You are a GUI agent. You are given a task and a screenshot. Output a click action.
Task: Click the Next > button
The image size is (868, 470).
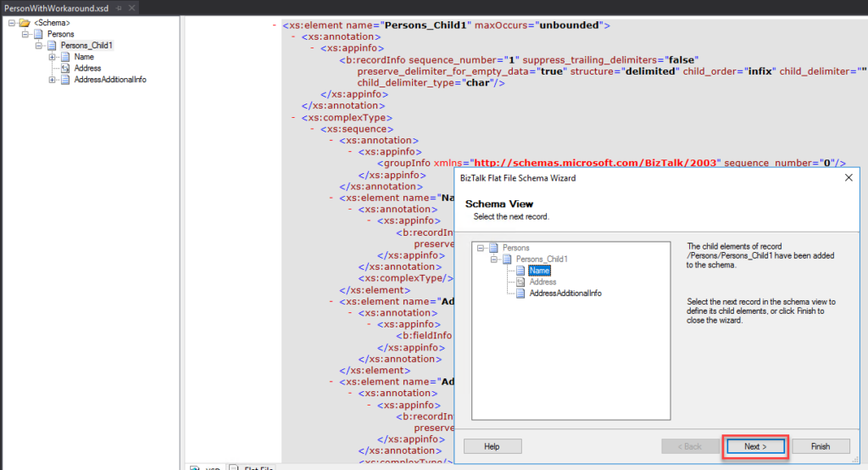[755, 446]
